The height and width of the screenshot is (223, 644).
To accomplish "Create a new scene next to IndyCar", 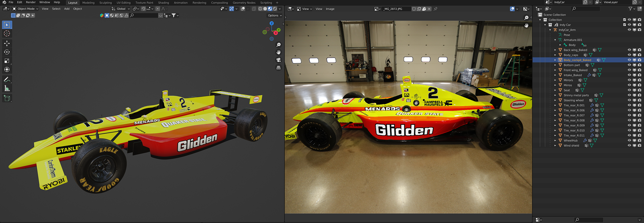I will [x=585, y=2].
